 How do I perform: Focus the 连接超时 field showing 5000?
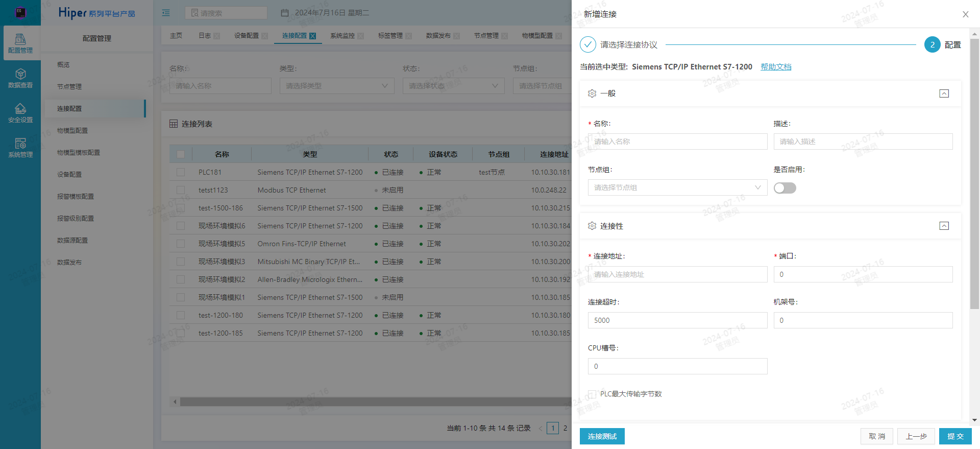click(677, 320)
